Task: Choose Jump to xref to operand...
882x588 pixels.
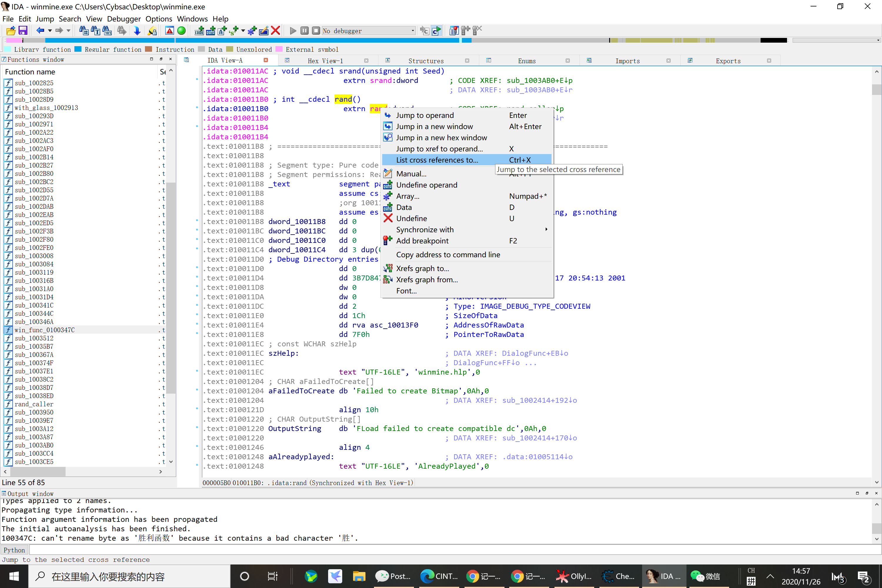Action: pos(467,149)
